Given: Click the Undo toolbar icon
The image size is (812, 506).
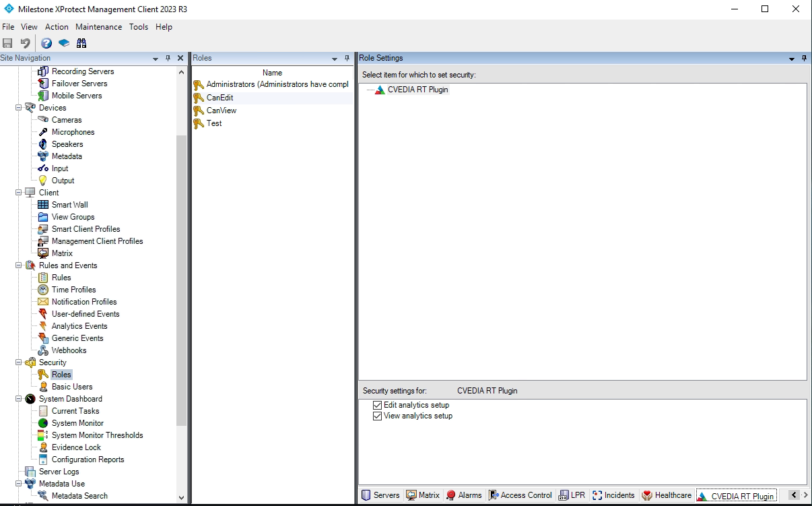Looking at the screenshot, I should click(25, 43).
